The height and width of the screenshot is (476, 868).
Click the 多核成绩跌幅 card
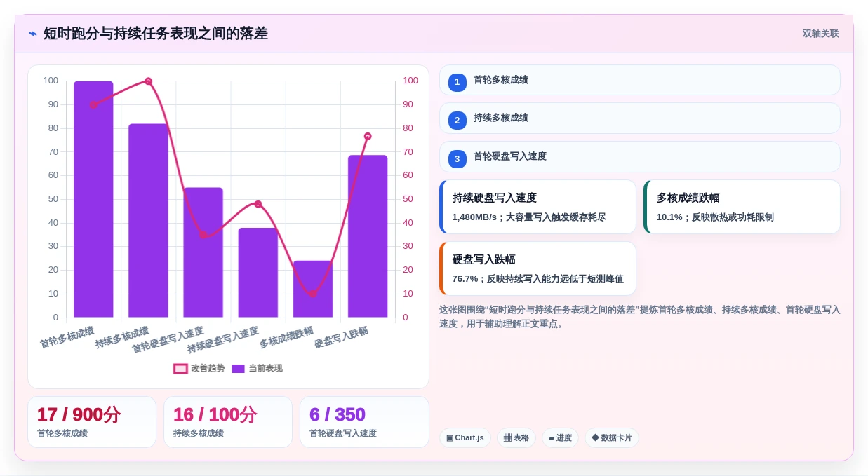(742, 207)
